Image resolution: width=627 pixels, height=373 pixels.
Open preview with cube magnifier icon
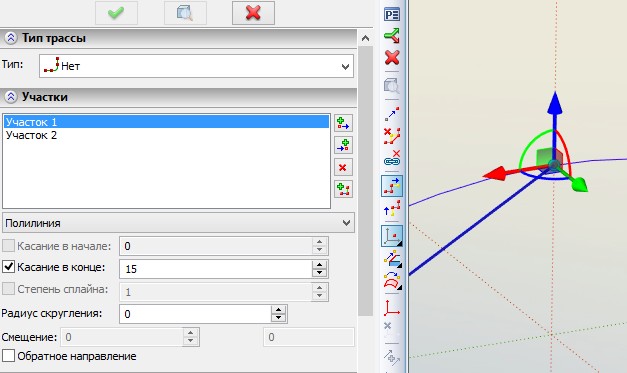click(185, 13)
